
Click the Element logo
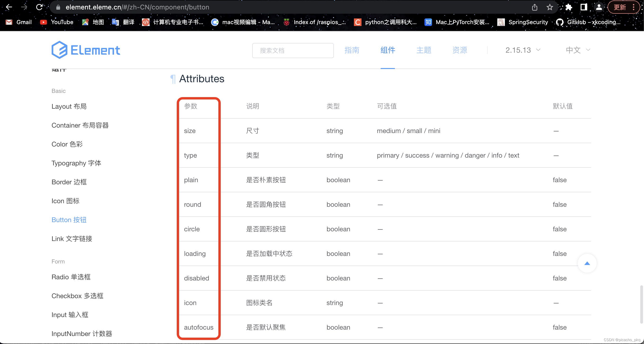pyautogui.click(x=86, y=50)
